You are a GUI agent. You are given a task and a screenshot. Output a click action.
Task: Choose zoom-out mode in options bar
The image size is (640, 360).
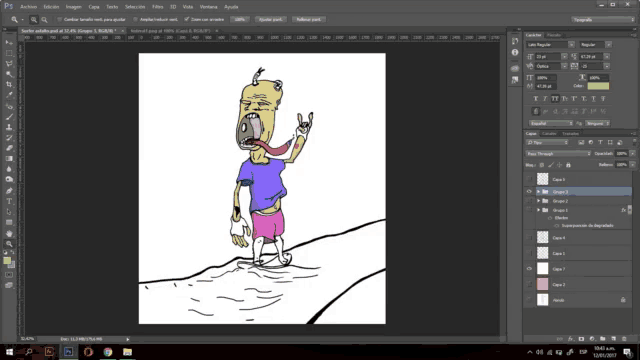click(44, 20)
